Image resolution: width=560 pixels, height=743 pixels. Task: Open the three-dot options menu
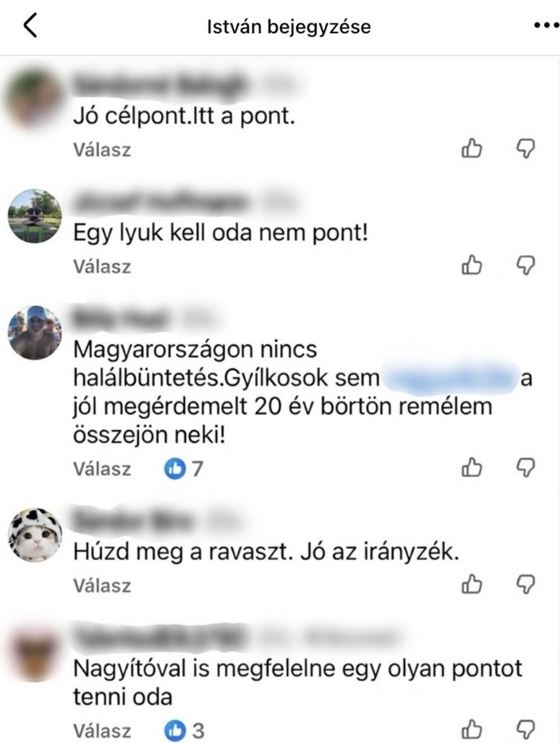coord(547,25)
